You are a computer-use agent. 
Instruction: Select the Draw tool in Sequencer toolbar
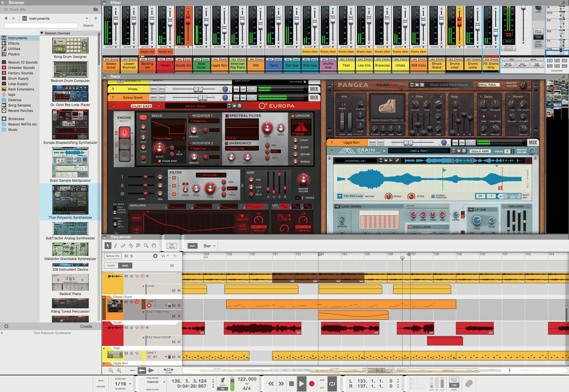(x=116, y=246)
